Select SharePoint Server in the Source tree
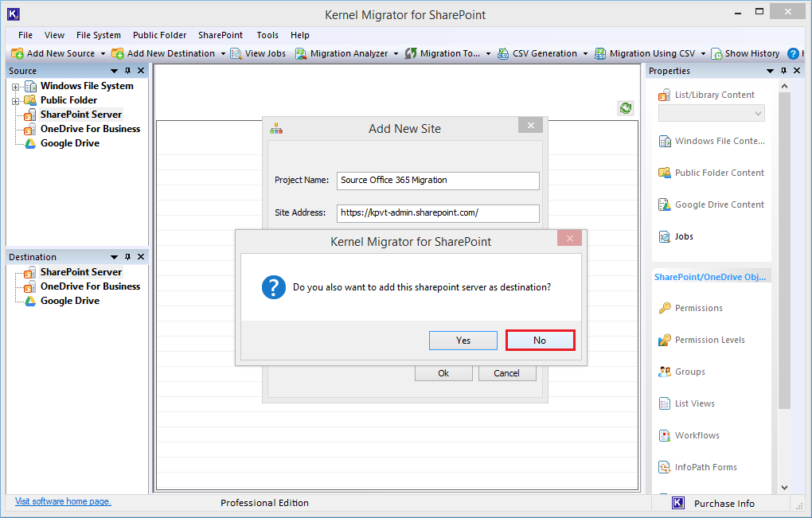 pos(81,115)
